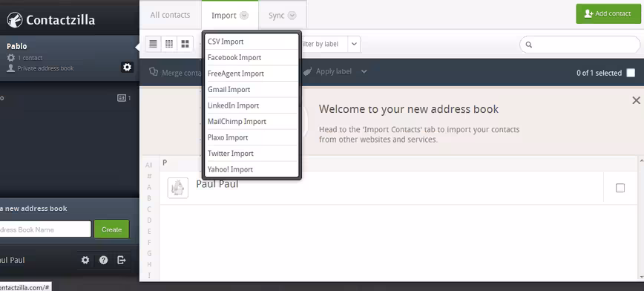The width and height of the screenshot is (644, 291).
Task: Click '1 contact' text under Pablo
Action: (x=30, y=58)
